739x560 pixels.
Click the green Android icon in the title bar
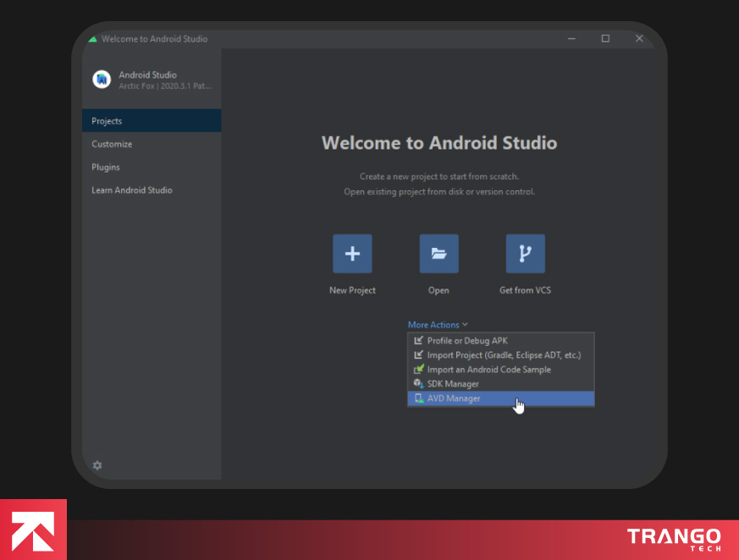point(91,38)
